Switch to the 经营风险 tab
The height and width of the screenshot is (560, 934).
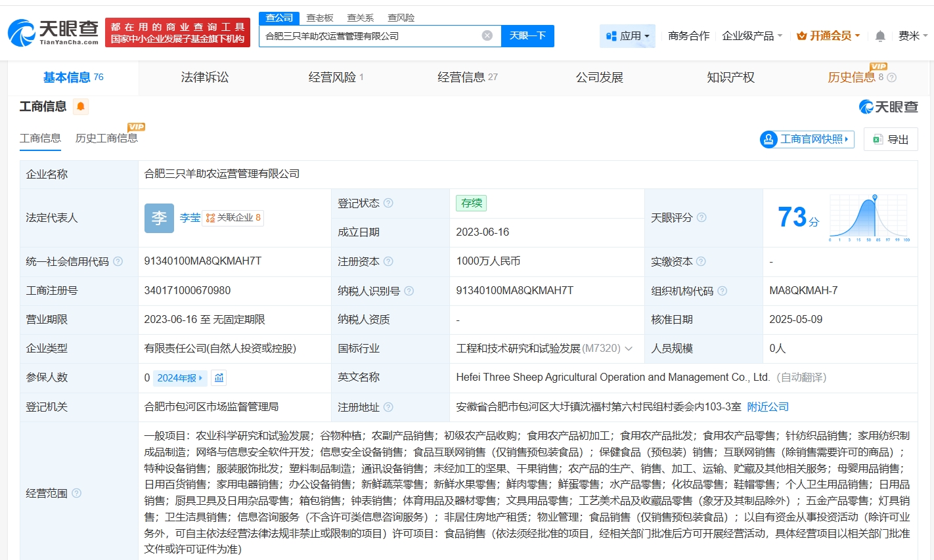336,77
